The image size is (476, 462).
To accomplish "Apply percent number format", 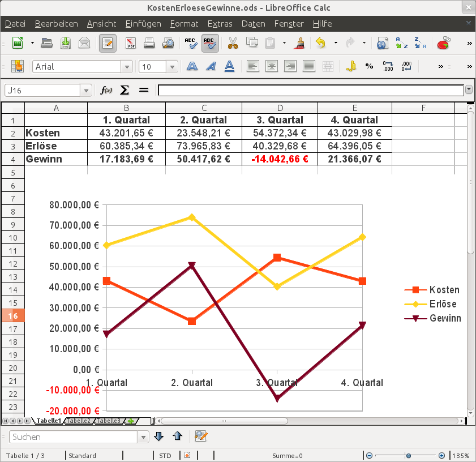I will 369,66.
